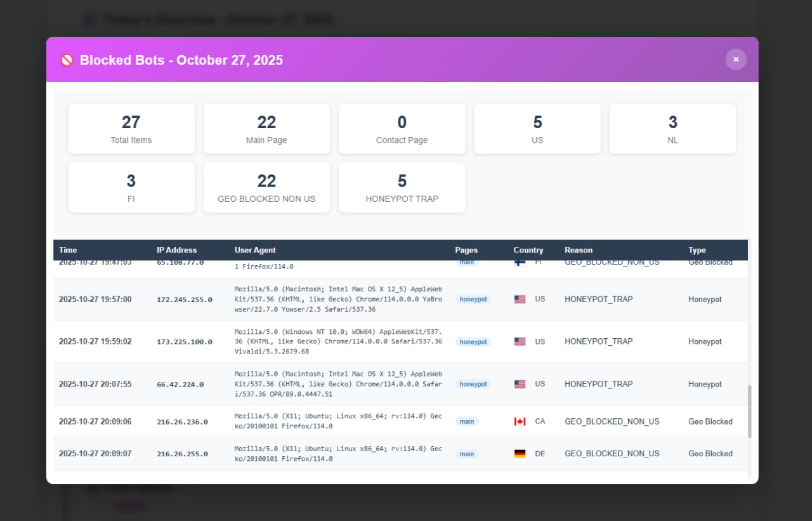
Task: Select the Main Page stat card
Action: 266,129
